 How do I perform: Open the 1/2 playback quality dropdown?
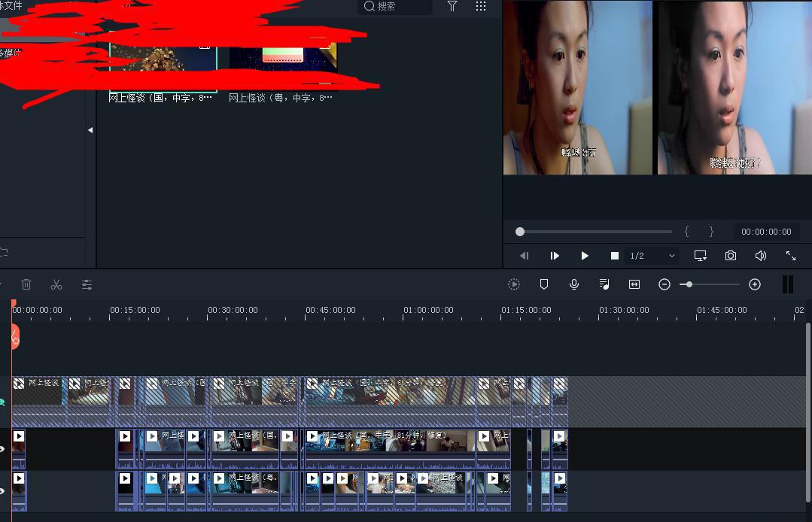pos(652,256)
